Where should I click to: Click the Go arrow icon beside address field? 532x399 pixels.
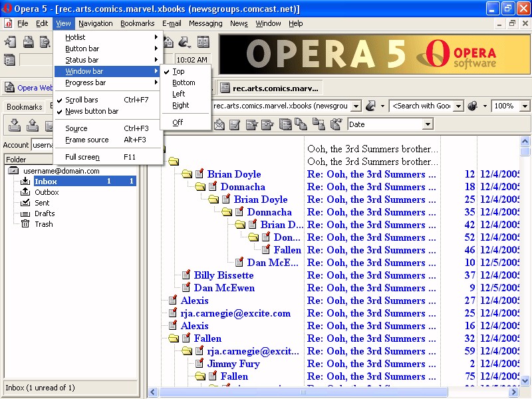(x=370, y=106)
